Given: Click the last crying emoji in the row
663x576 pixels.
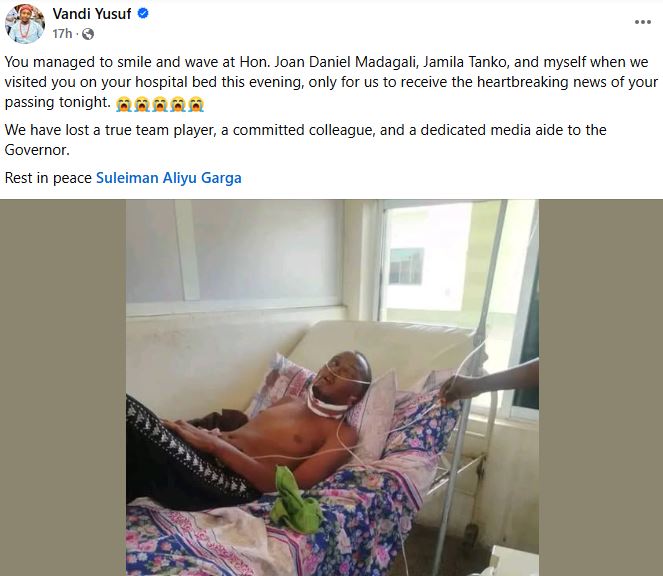Looking at the screenshot, I should point(196,104).
